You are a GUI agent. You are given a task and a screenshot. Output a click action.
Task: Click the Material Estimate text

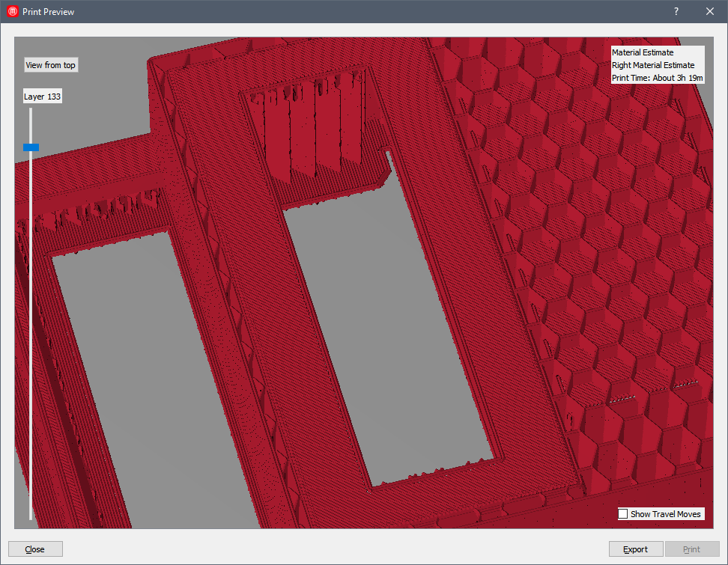click(643, 52)
